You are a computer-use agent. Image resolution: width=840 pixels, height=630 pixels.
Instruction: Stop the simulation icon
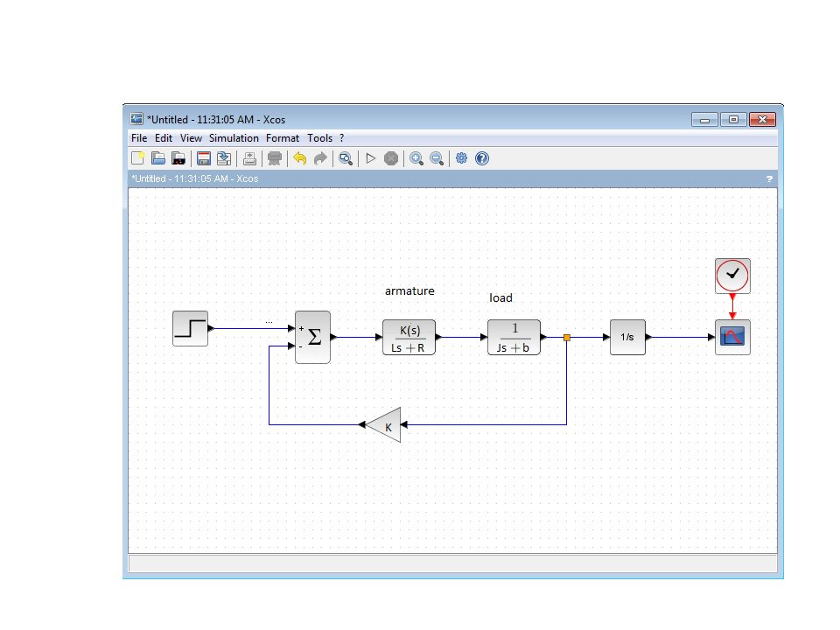tap(391, 158)
